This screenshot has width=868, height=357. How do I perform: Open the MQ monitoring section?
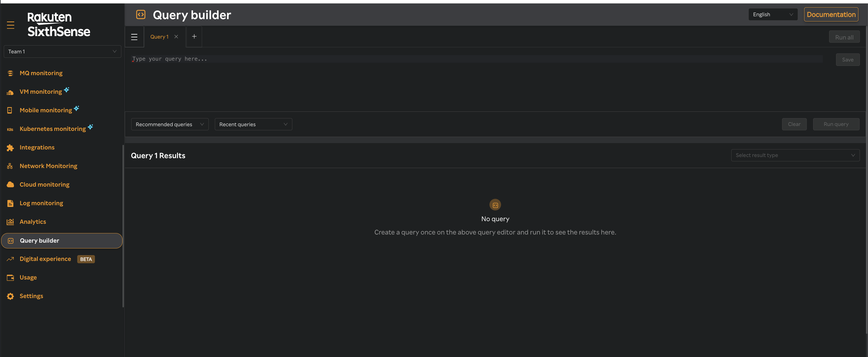(40, 73)
